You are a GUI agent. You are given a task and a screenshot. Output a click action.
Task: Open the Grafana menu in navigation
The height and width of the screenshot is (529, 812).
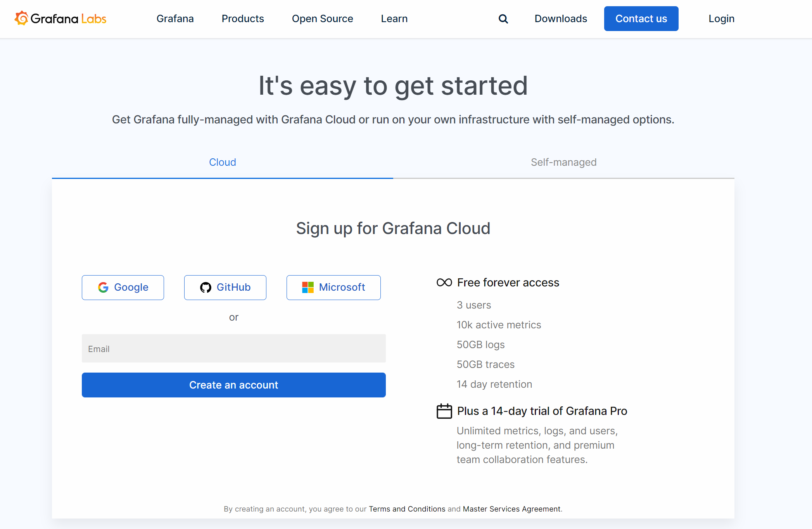point(175,19)
